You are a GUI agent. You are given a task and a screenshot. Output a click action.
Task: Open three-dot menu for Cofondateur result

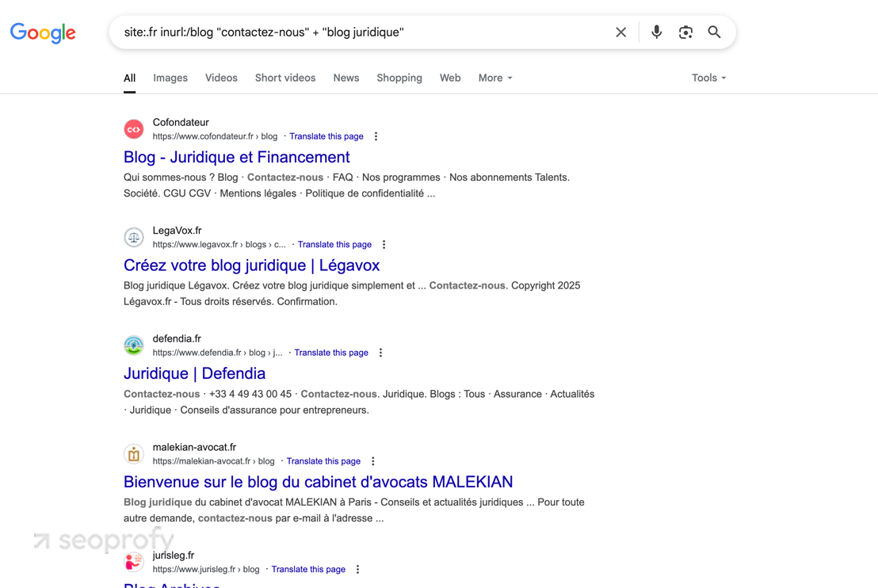point(376,136)
